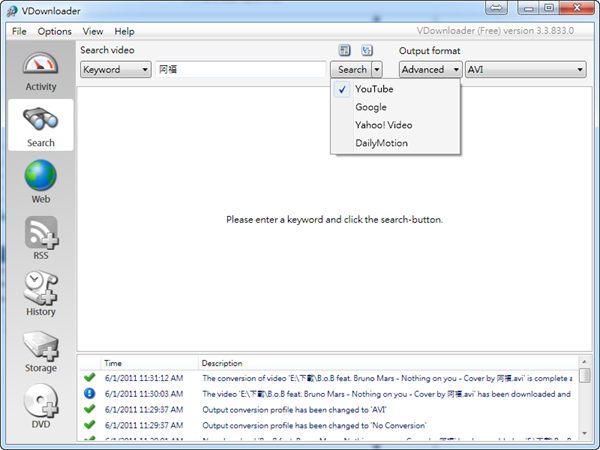600x450 pixels.
Task: Choose the checked YouTube search engine
Action: click(395, 89)
